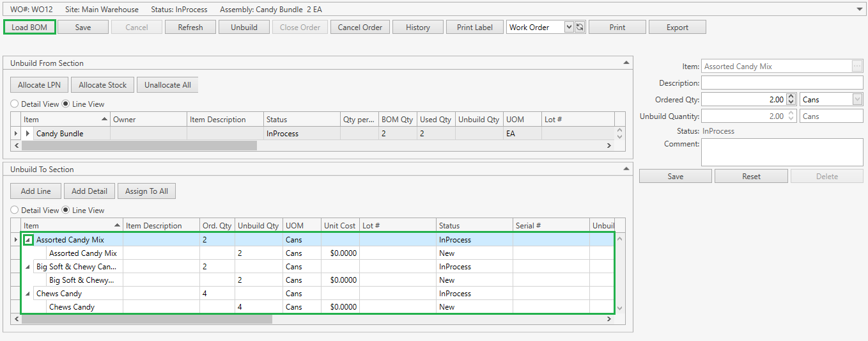This screenshot has height=341, width=868.
Task: Collapse the Unbuild From Section panel arrow
Action: click(x=626, y=63)
